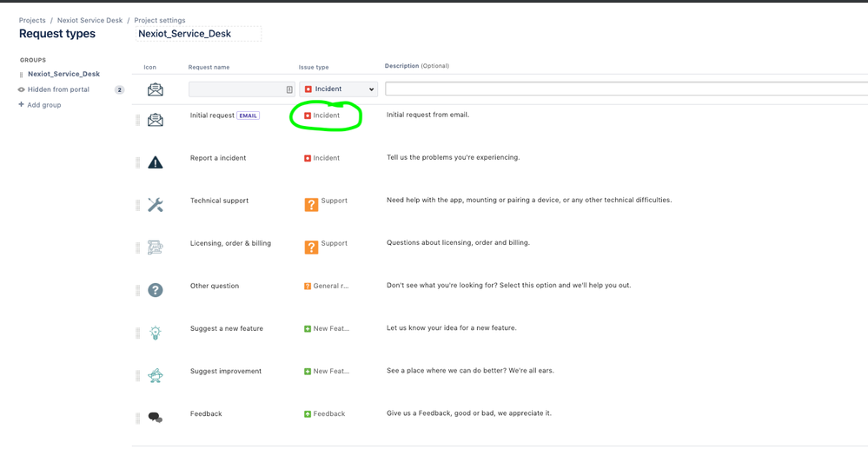This screenshot has width=868, height=462.
Task: Open Nexiot Service Desk breadcrumb link
Action: [x=89, y=21]
